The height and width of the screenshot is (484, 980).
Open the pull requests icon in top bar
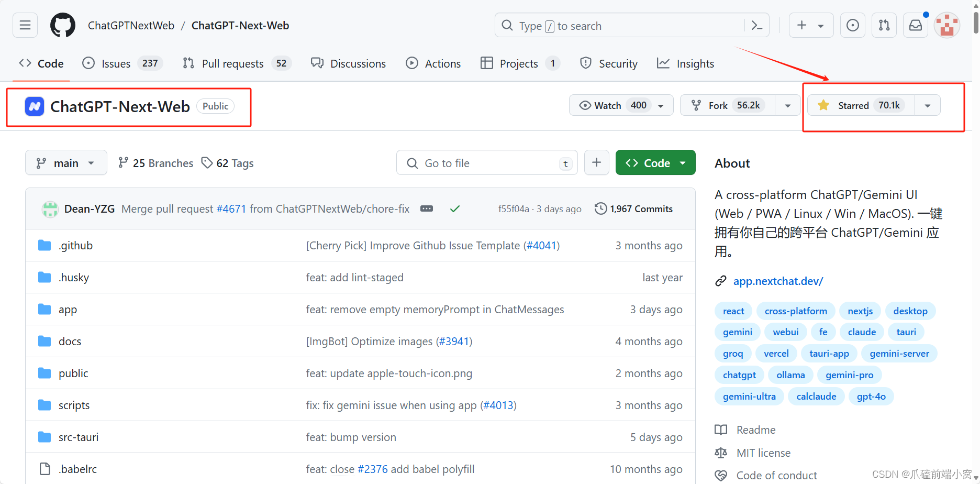(884, 25)
